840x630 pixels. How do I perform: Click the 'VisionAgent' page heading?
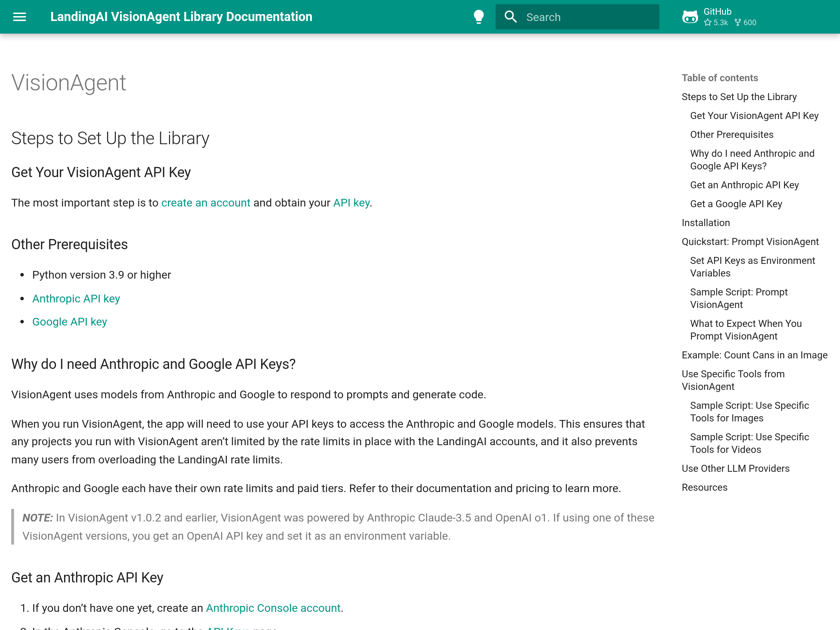(x=69, y=82)
